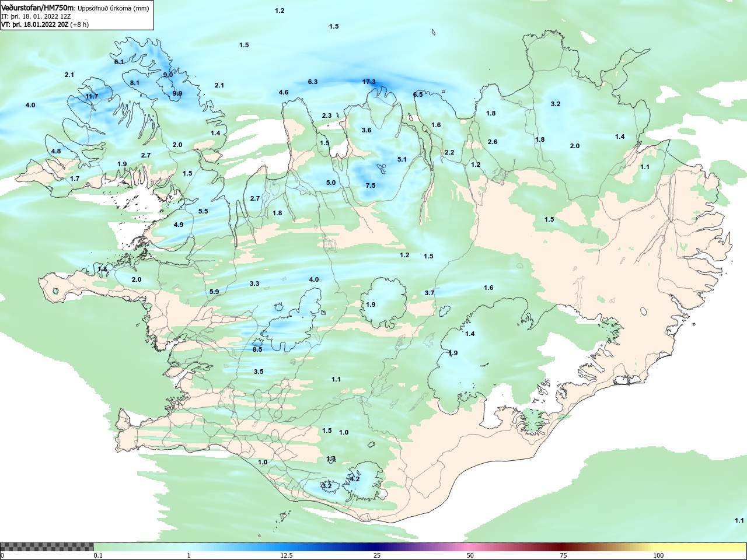Click the 8.5 value label
747x560 pixels.
pyautogui.click(x=257, y=349)
